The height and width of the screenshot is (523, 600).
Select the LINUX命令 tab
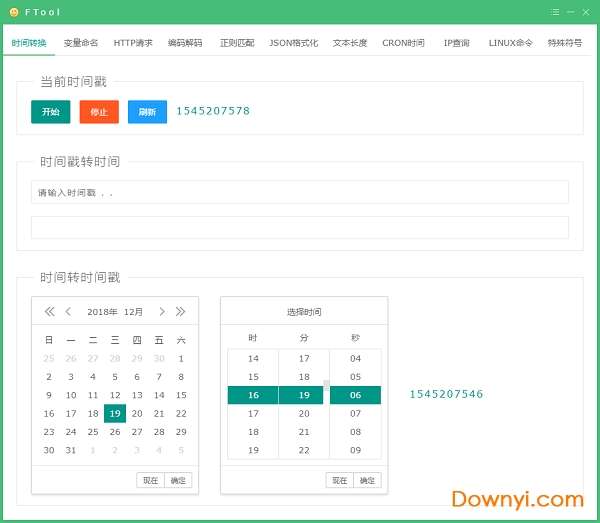point(510,43)
